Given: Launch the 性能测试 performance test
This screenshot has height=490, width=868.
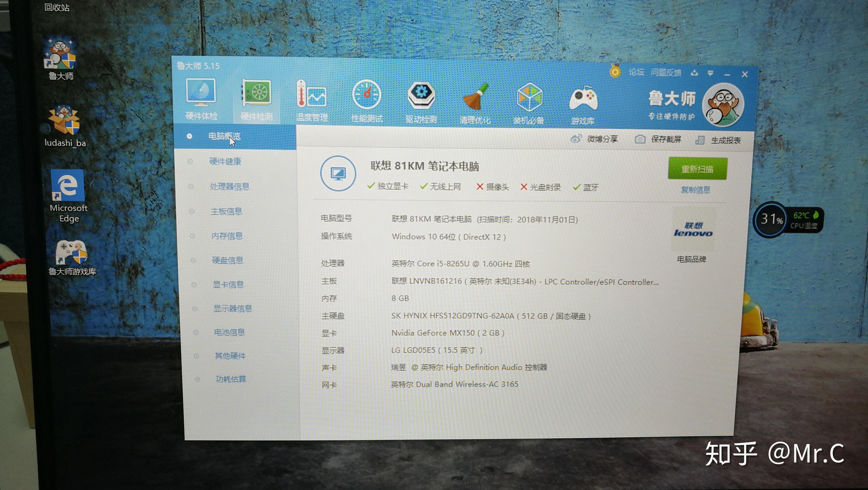Looking at the screenshot, I should click(367, 101).
